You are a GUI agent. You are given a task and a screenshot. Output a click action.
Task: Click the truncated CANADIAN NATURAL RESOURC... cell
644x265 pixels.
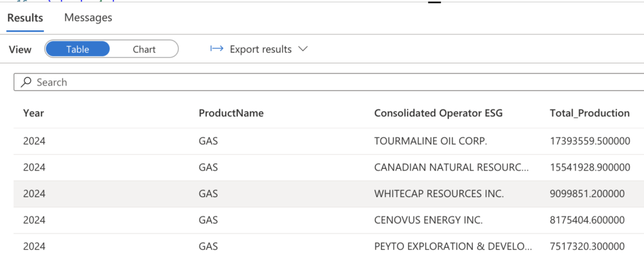451,168
